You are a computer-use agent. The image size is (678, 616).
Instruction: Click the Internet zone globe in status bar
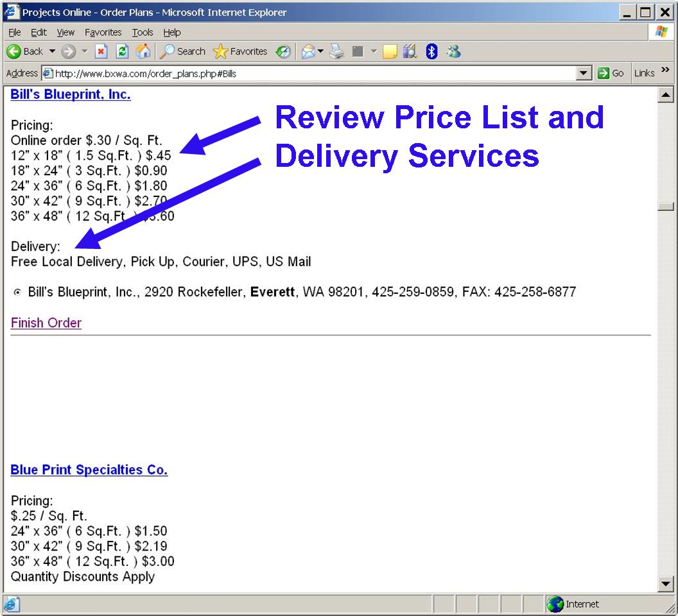coord(555,604)
